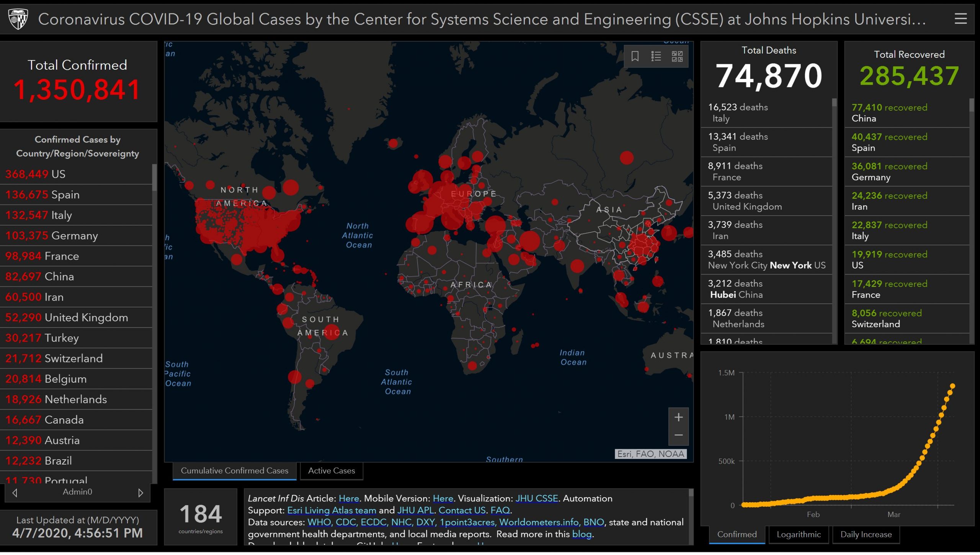Click the Johns Hopkins shield logo
Screen dimensions: 980x555
click(x=18, y=19)
